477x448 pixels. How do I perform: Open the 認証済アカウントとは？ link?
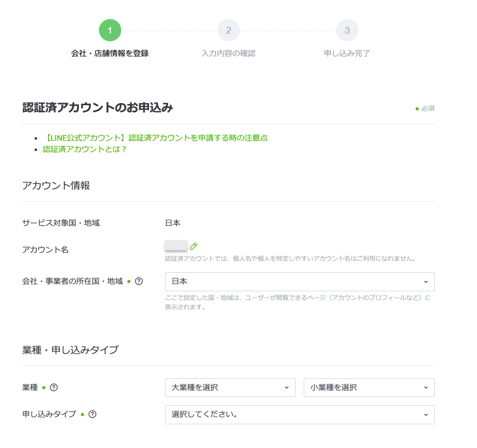(85, 149)
